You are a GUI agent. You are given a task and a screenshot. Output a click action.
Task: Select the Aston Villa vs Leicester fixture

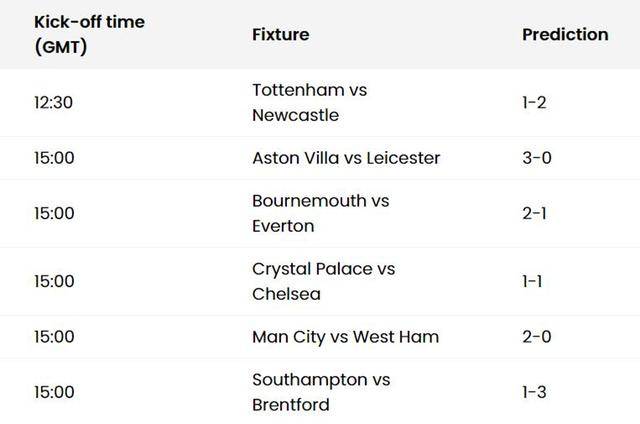coord(346,158)
